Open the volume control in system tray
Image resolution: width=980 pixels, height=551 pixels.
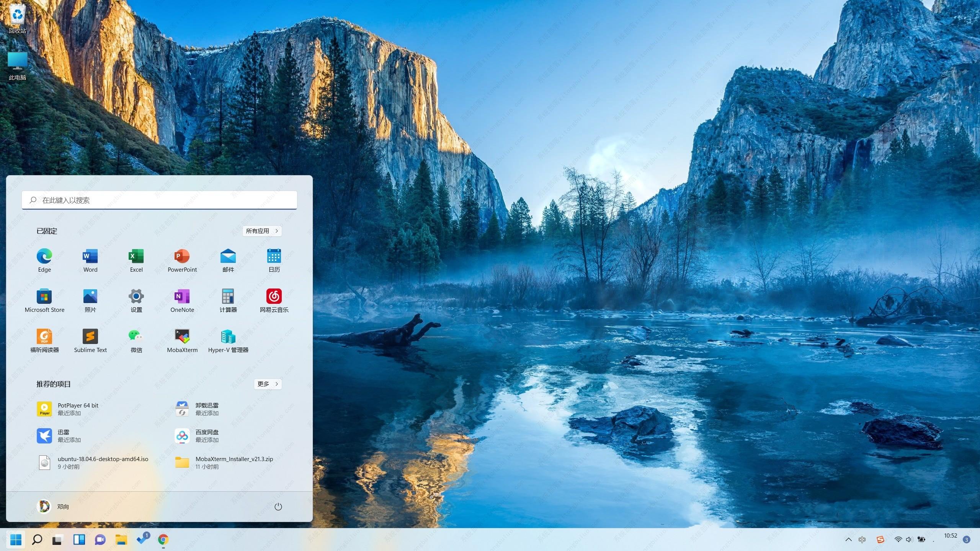pyautogui.click(x=909, y=540)
